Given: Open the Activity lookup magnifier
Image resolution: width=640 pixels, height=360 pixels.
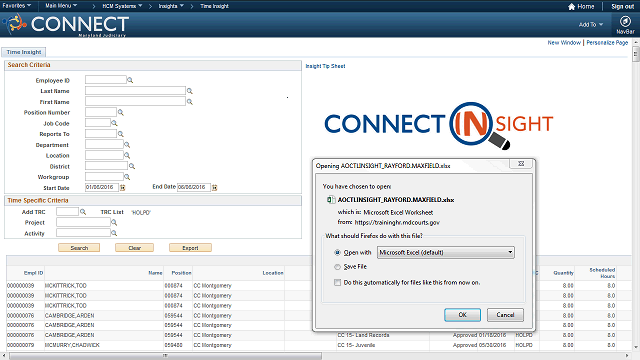Looking at the screenshot, I should point(114,233).
